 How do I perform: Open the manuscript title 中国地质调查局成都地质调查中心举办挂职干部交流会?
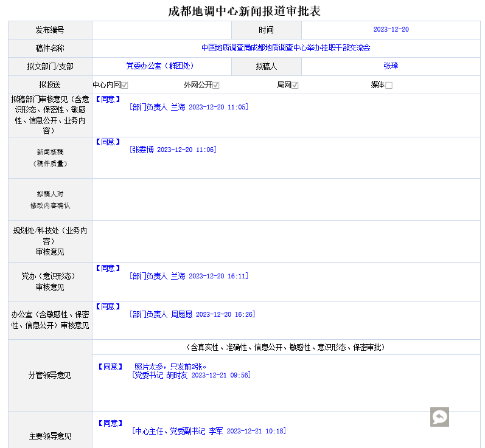click(x=285, y=47)
